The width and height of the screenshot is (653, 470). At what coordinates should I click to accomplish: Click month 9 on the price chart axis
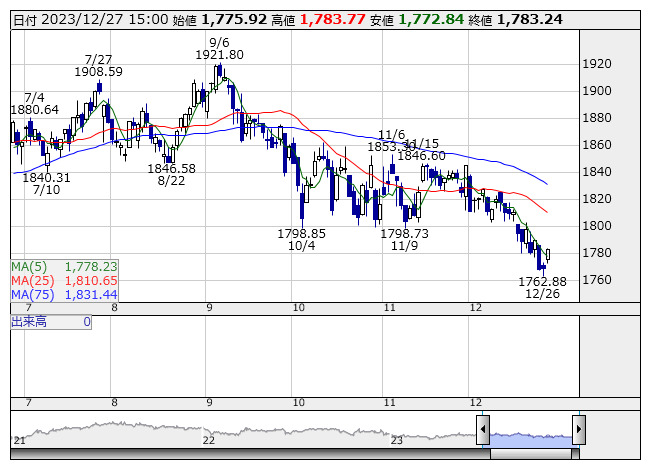pyautogui.click(x=209, y=308)
